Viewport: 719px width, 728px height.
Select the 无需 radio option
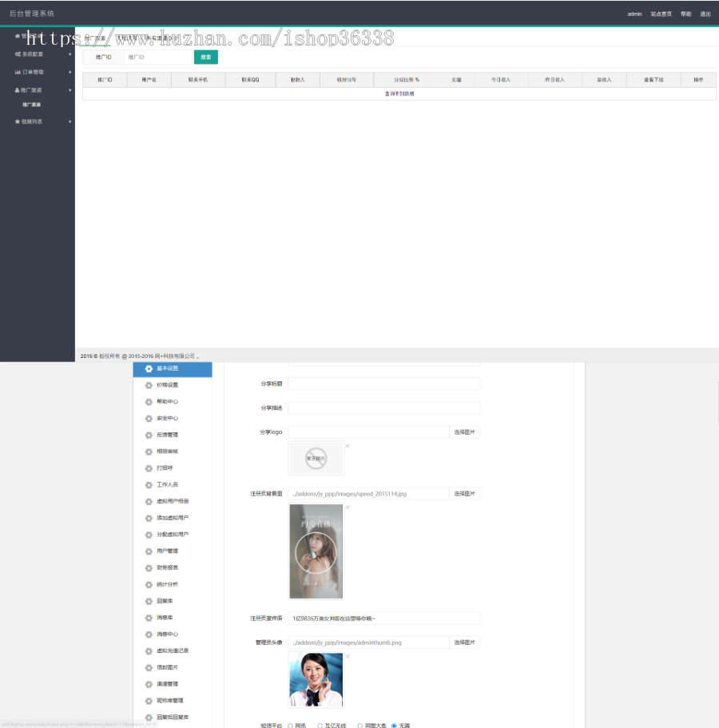coord(394,725)
